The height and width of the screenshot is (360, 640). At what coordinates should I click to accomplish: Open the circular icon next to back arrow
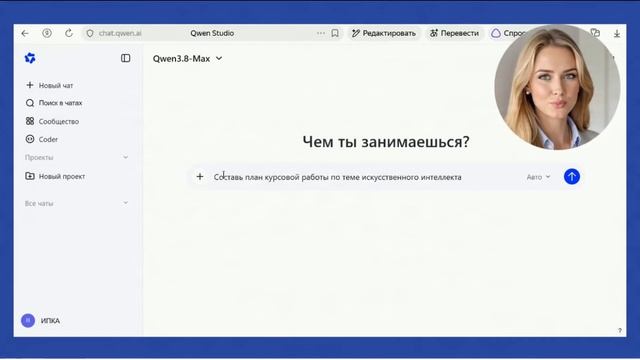pyautogui.click(x=47, y=33)
